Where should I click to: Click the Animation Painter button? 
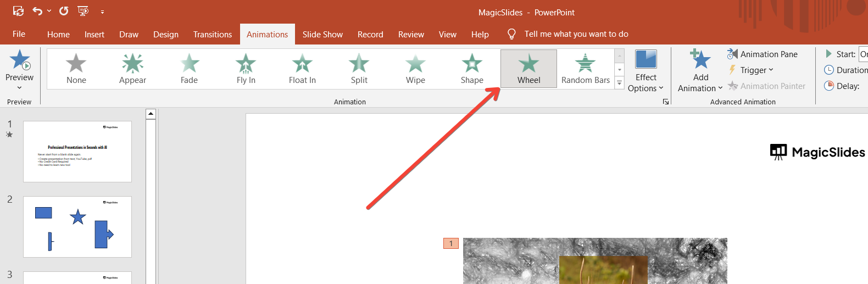coord(766,86)
